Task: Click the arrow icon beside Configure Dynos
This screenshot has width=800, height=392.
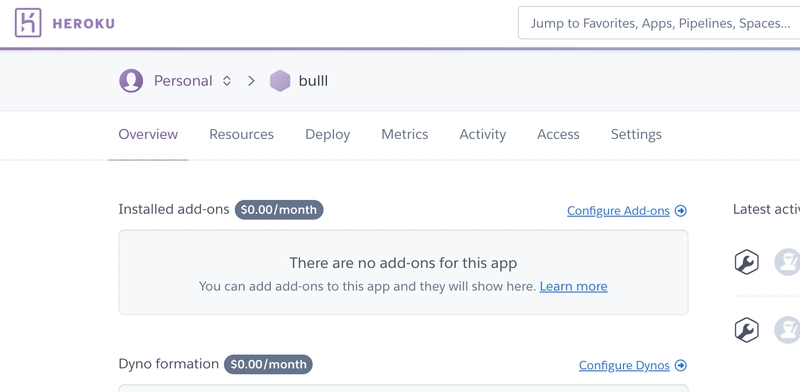Action: (681, 365)
